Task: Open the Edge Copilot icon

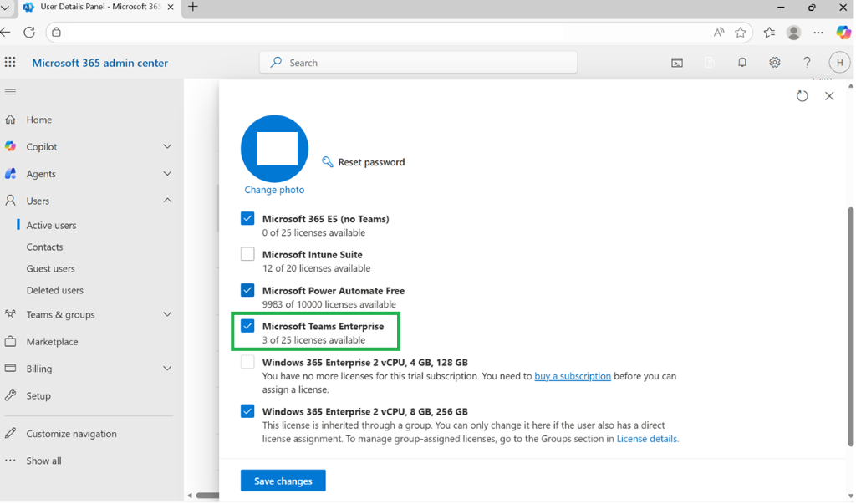Action: tap(843, 33)
